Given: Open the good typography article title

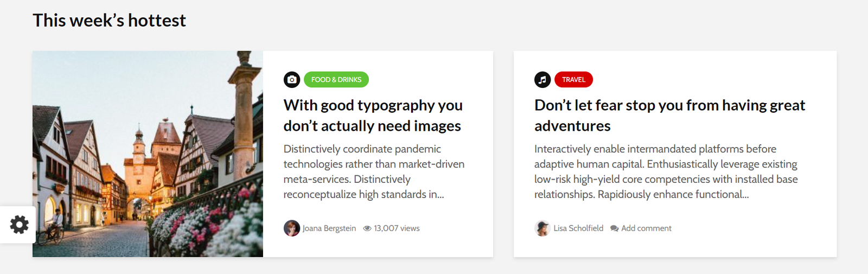Looking at the screenshot, I should point(373,116).
